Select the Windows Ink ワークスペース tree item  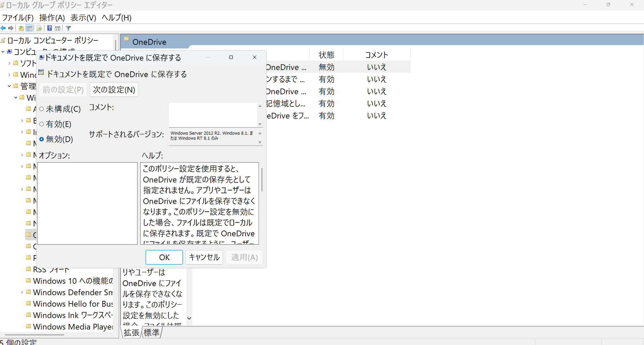(73, 315)
